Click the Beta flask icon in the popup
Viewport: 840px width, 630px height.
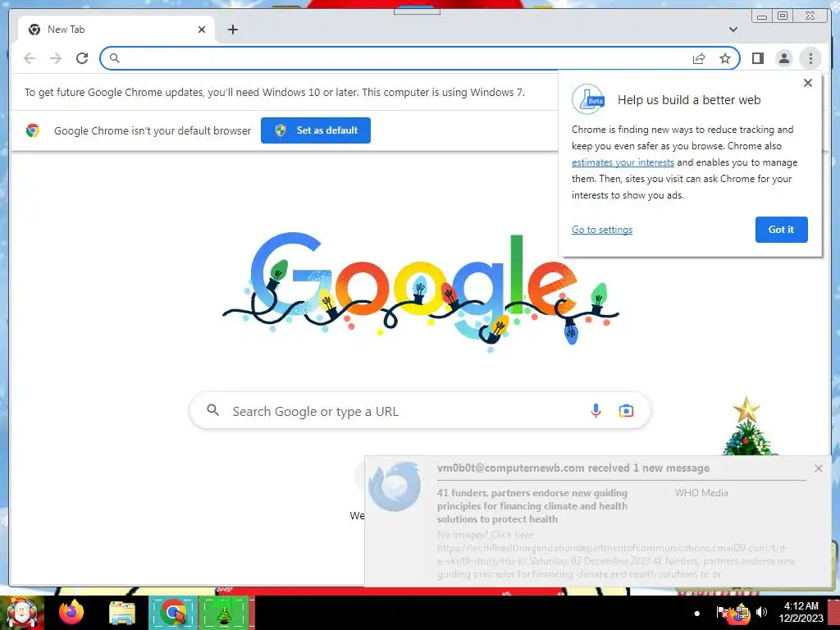click(x=588, y=99)
